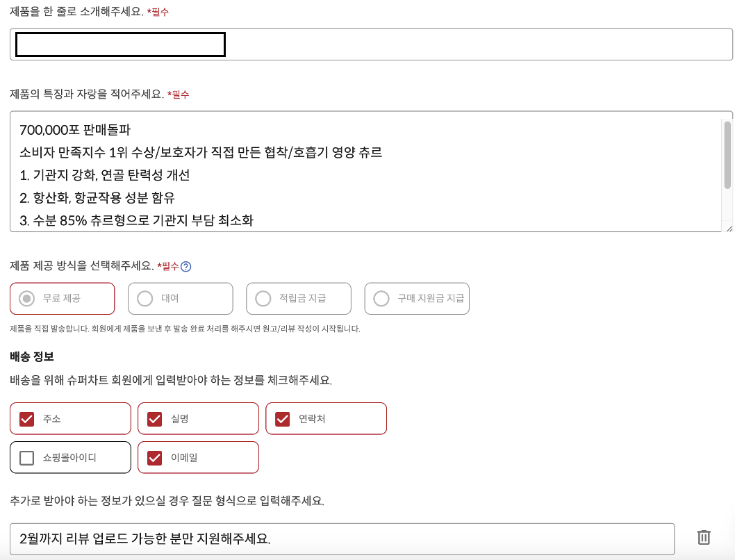
Task: Pick the 구매 지원금 지급 option
Action: [x=381, y=298]
